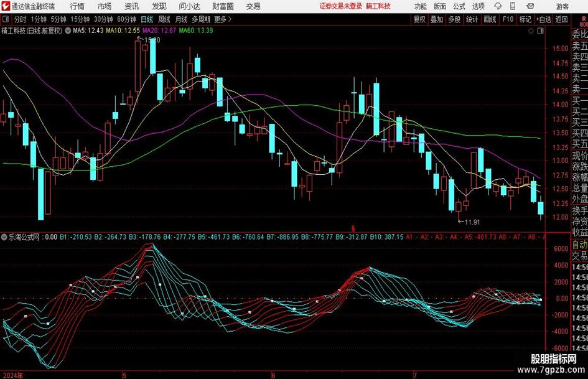This screenshot has height=379, width=588.
Task: Click 游客 user account
Action: (x=562, y=6)
